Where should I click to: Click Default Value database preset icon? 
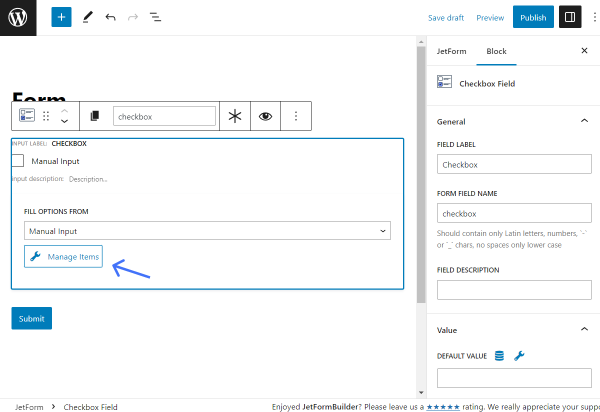click(x=499, y=356)
